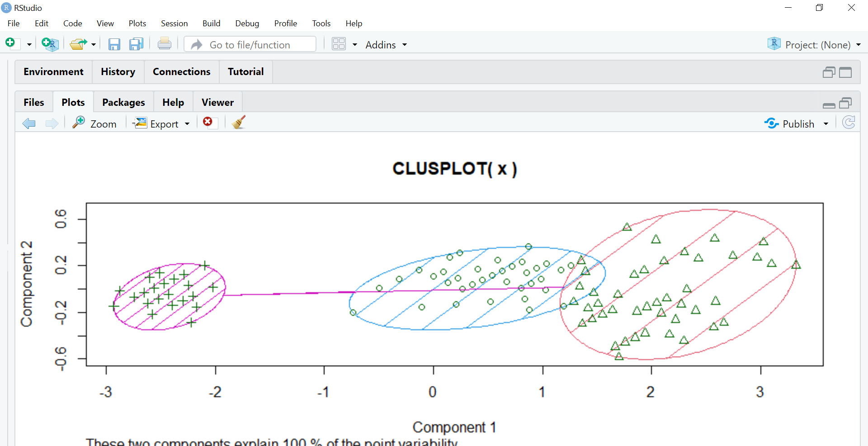Switch to the Files tab

[x=34, y=102]
